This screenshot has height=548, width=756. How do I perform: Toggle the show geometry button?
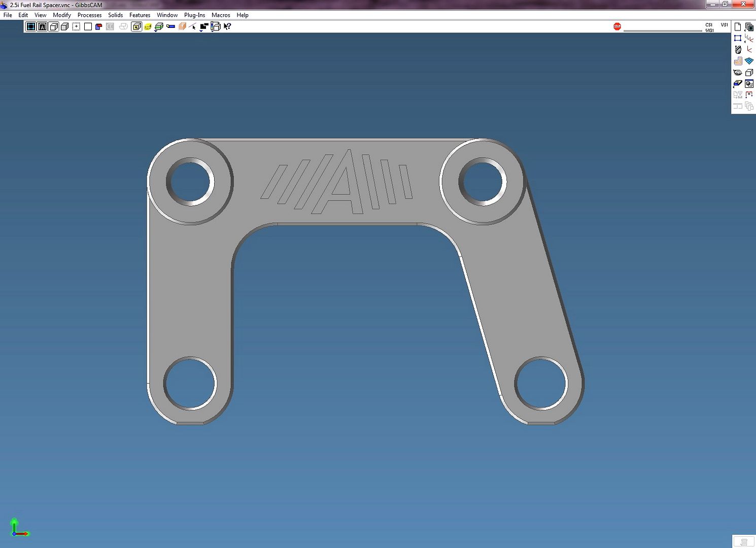pos(31,26)
